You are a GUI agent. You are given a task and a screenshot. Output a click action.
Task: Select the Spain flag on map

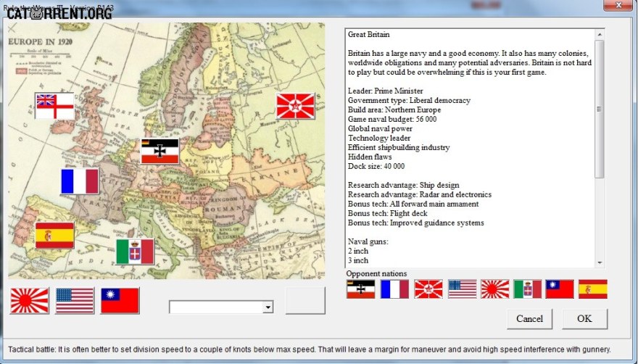[54, 236]
